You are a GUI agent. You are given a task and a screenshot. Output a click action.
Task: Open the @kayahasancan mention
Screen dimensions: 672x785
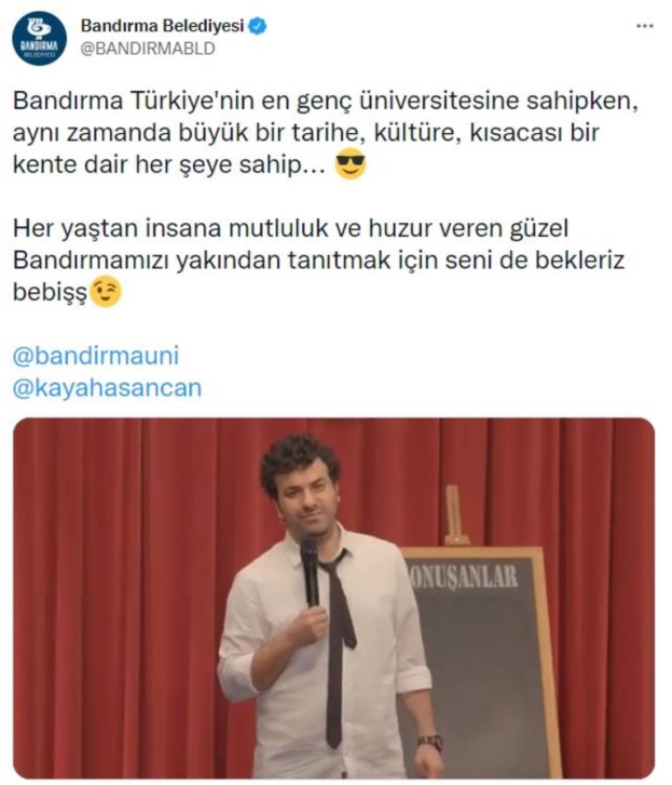(107, 388)
